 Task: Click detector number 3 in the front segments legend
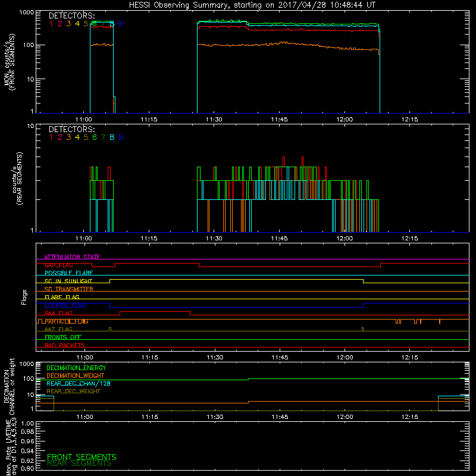click(x=68, y=24)
